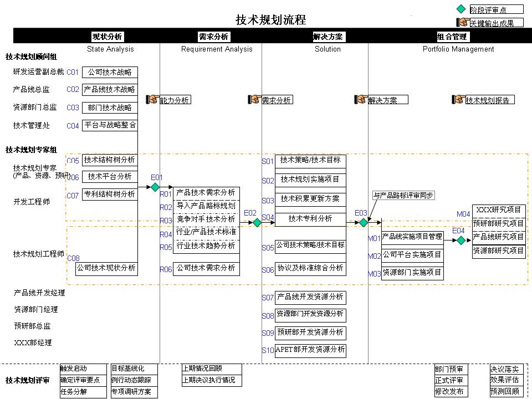Click the 公司技术战略 box at C01
The width and height of the screenshot is (532, 399).
click(110, 72)
